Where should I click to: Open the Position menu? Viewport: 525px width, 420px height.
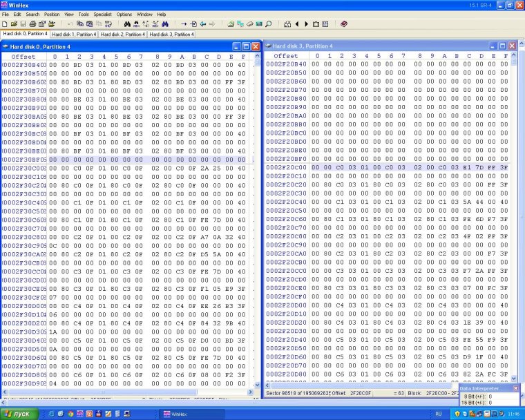(x=52, y=15)
